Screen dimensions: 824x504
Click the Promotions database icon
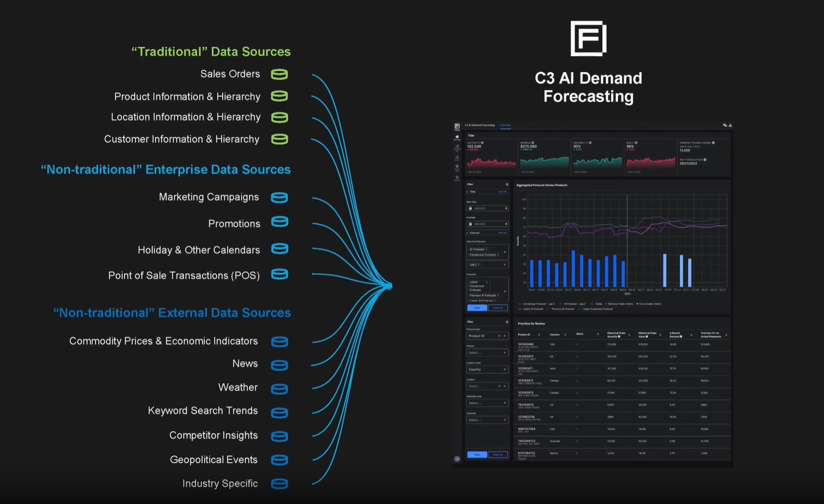tap(279, 222)
